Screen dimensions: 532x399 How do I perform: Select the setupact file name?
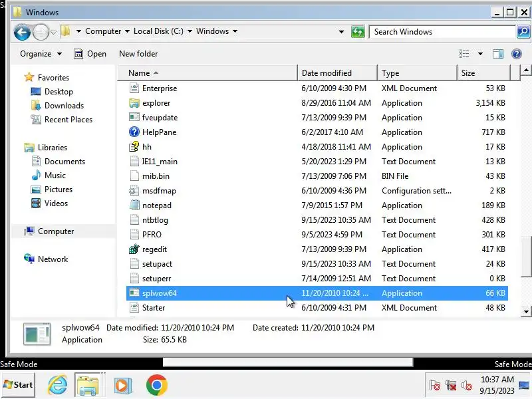pyautogui.click(x=157, y=264)
